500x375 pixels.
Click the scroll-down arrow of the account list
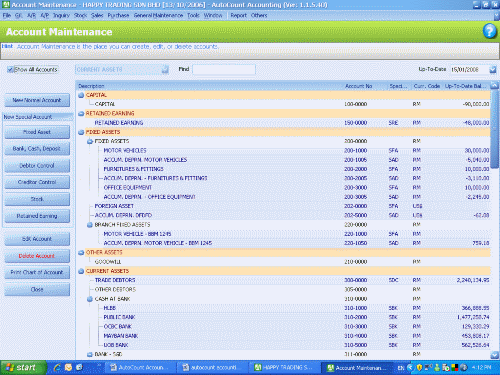(495, 355)
